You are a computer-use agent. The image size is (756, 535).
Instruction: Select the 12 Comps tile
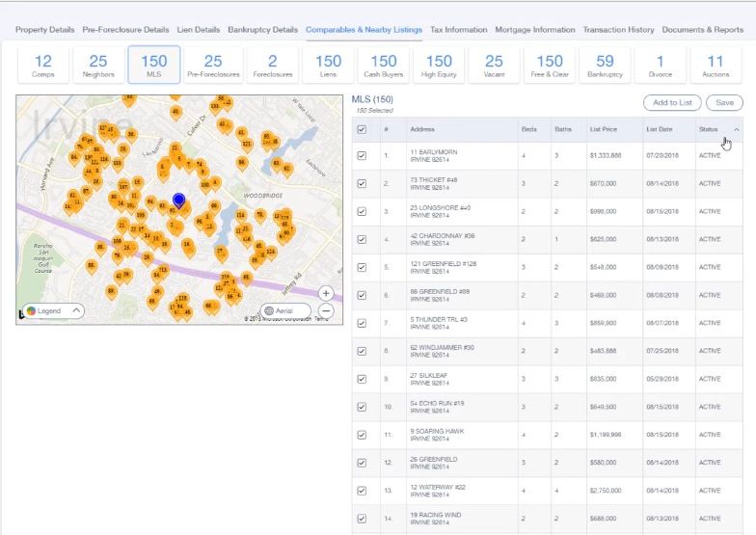pos(43,65)
